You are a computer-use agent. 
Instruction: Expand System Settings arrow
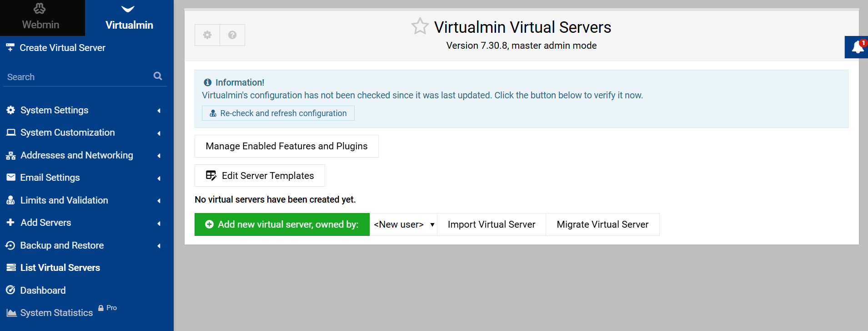[x=159, y=111]
